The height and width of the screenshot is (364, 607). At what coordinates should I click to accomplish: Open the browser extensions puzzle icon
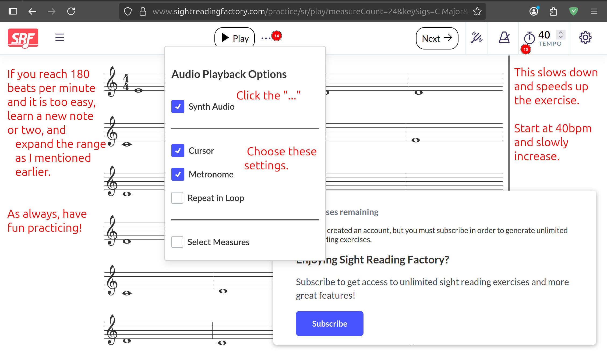tap(553, 11)
